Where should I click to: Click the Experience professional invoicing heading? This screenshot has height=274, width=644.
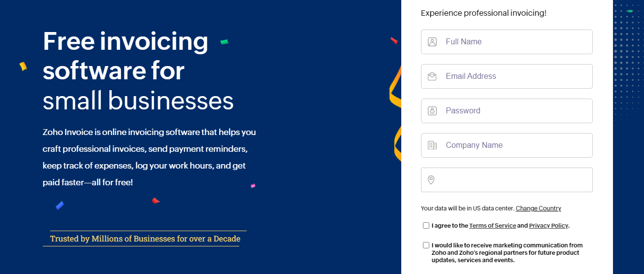click(x=483, y=13)
